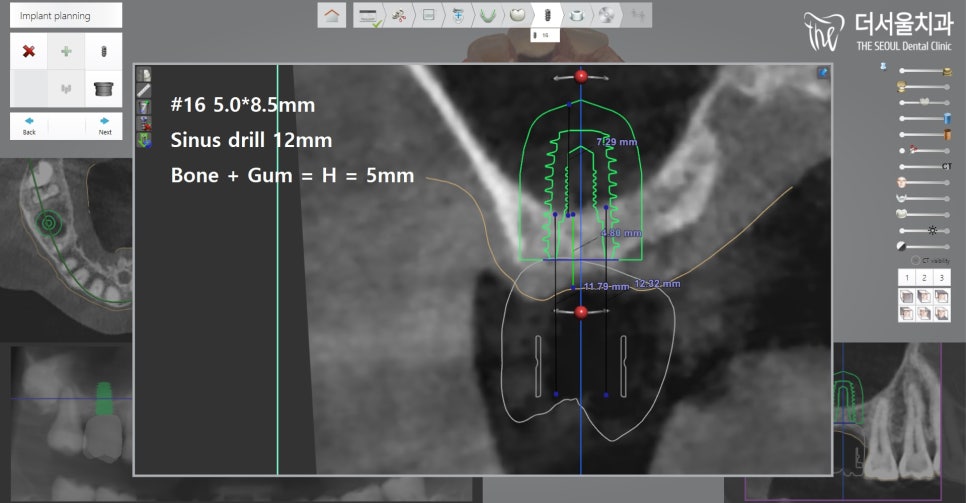The height and width of the screenshot is (503, 966).
Task: Click the red X delete implant icon
Action: [x=29, y=51]
